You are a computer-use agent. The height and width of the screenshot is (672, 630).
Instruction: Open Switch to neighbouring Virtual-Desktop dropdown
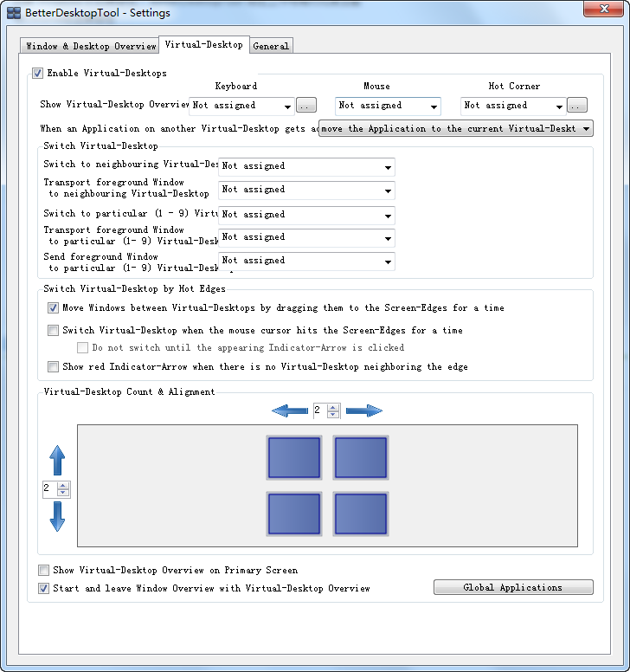coord(306,166)
